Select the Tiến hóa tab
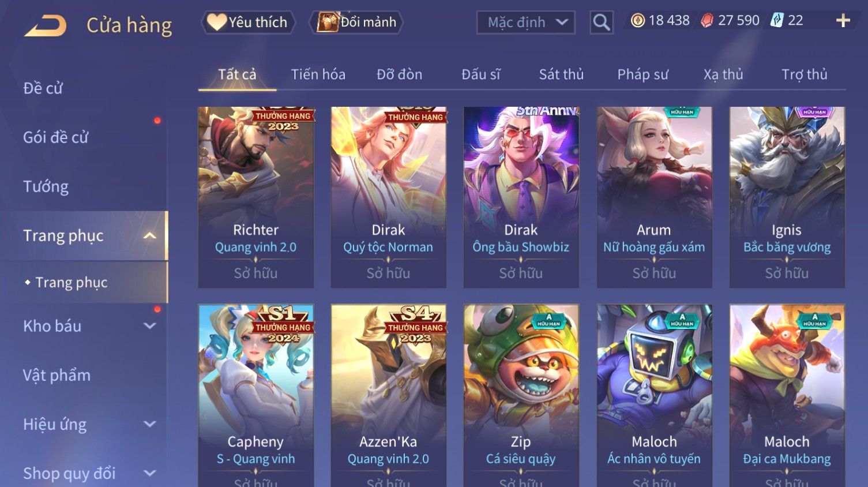Screen dimensions: 868x487 point(318,74)
